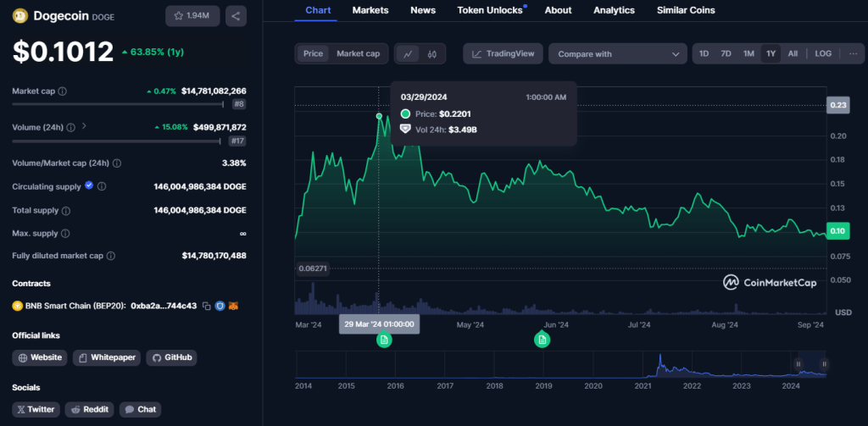This screenshot has height=426, width=868.
Task: Expand the Volume (24h) chevron arrow
Action: 83,127
